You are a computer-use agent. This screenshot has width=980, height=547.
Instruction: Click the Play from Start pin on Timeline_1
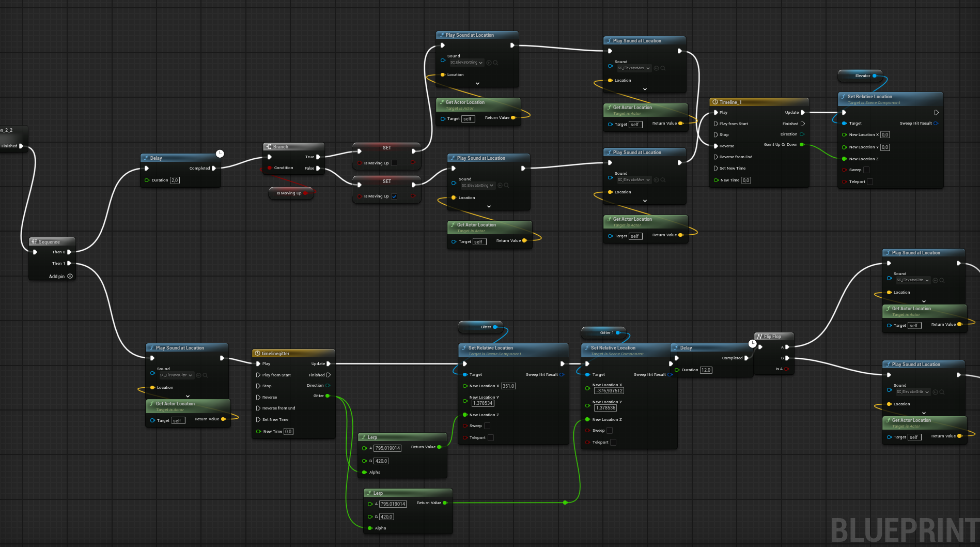point(716,124)
